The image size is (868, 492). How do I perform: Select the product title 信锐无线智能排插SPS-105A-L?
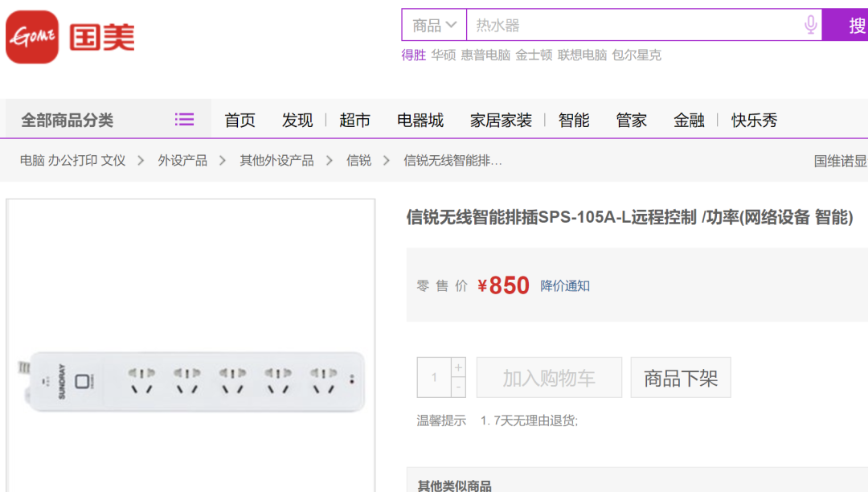tap(629, 218)
